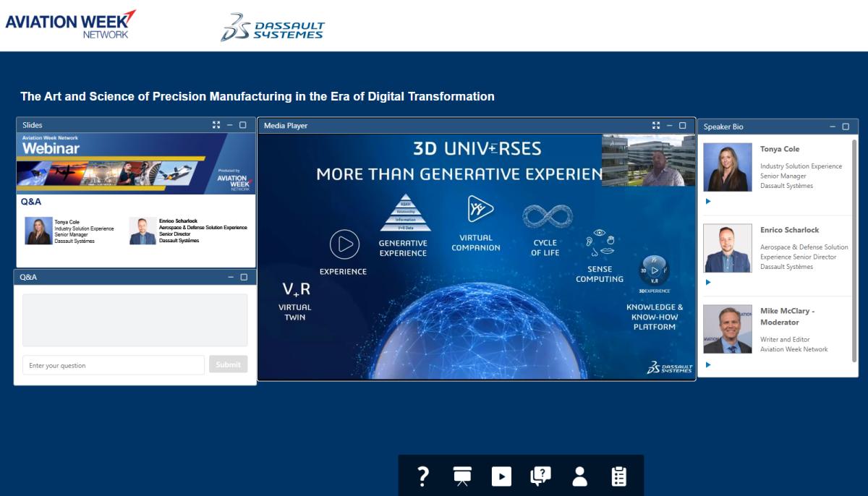Minimize the Q&A panel
Image resolution: width=868 pixels, height=496 pixels.
(x=231, y=277)
